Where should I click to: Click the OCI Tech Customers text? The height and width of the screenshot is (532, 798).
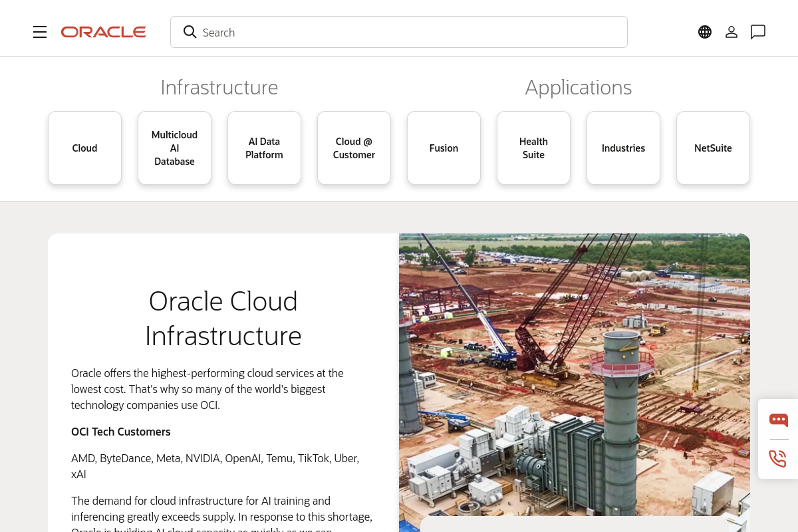(x=121, y=432)
